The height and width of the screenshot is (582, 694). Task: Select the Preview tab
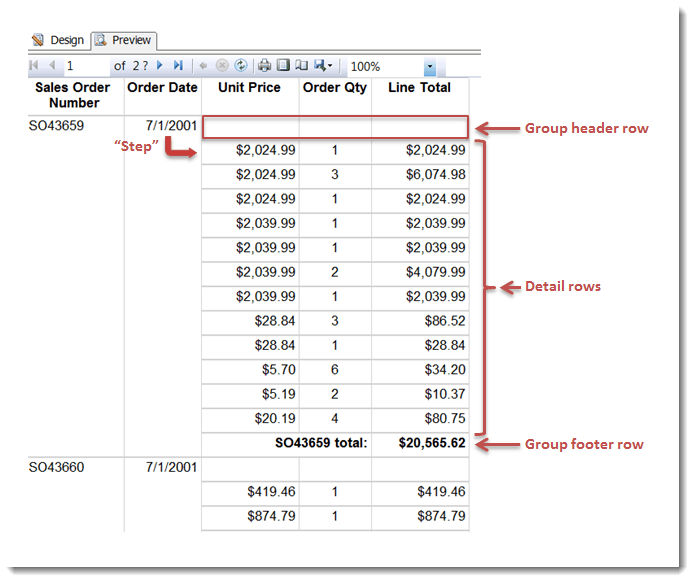[x=124, y=40]
